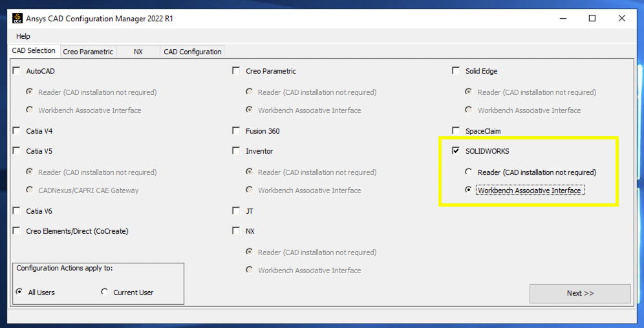644x328 pixels.
Task: Click the Ansys app icon in title bar
Action: click(17, 19)
